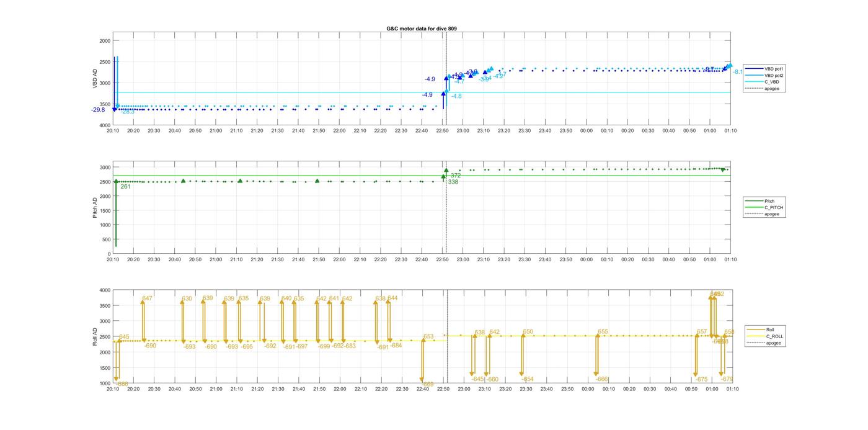This screenshot has width=868, height=430.
Task: Click the "1000" tick on Roll axis
Action: (x=105, y=383)
